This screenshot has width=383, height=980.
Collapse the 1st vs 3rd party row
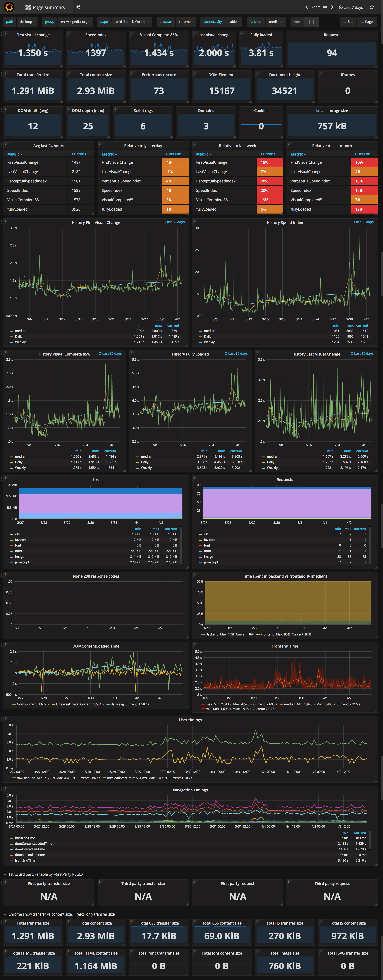[5, 874]
